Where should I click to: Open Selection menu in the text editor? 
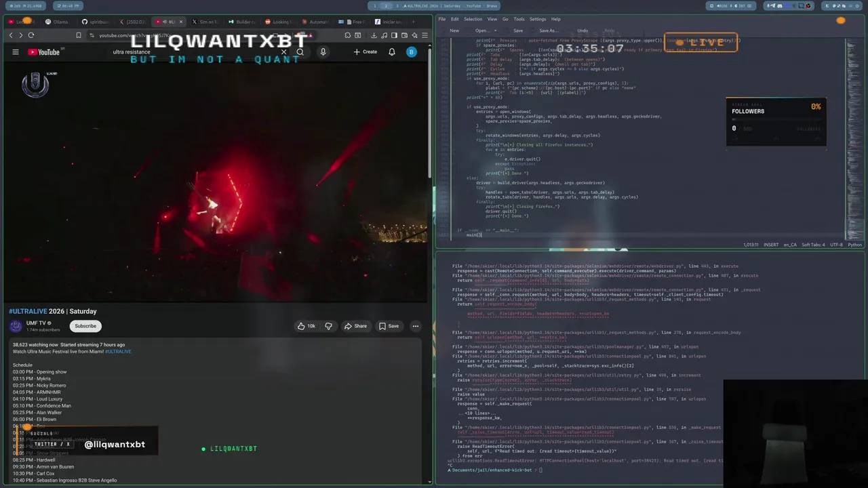click(x=473, y=19)
